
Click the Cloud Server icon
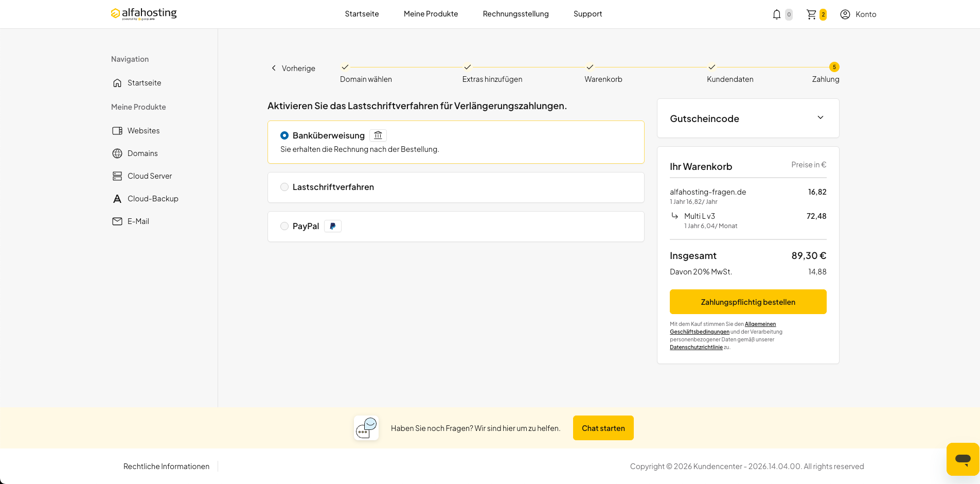click(117, 176)
